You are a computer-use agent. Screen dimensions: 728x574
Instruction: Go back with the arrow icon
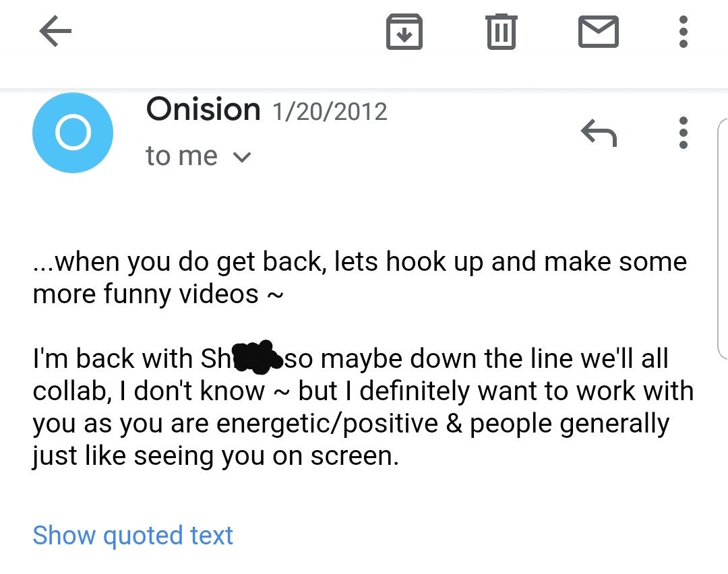55,31
